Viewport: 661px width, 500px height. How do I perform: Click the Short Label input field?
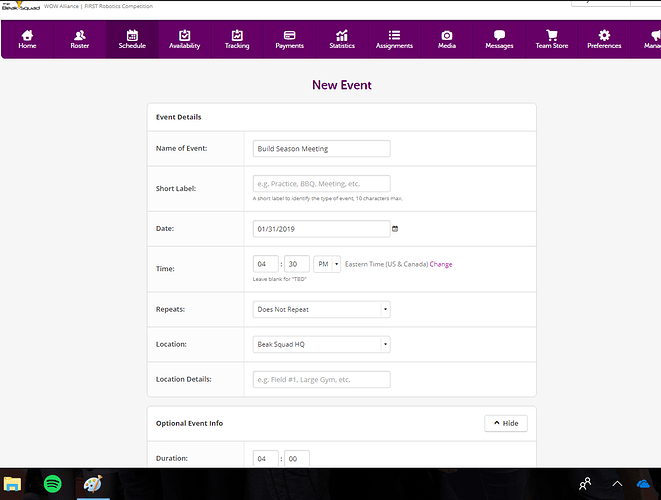[x=321, y=184]
